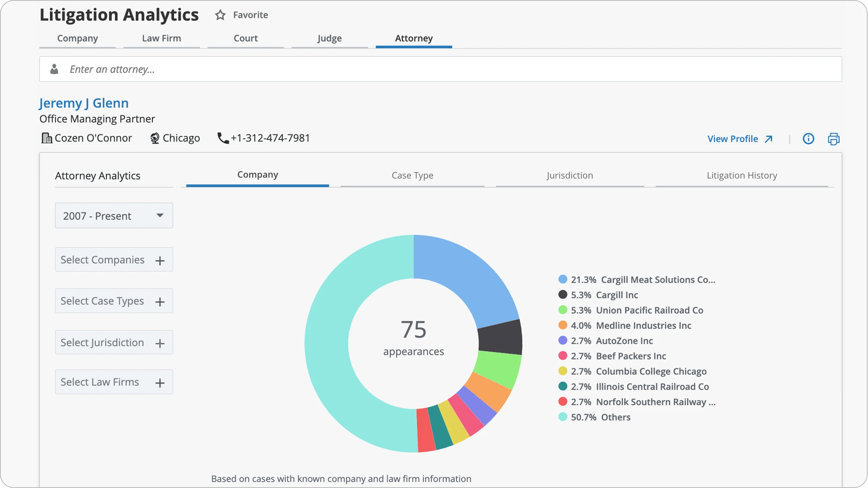This screenshot has height=488, width=868.
Task: Click plus icon on Select Case Types
Action: point(160,302)
